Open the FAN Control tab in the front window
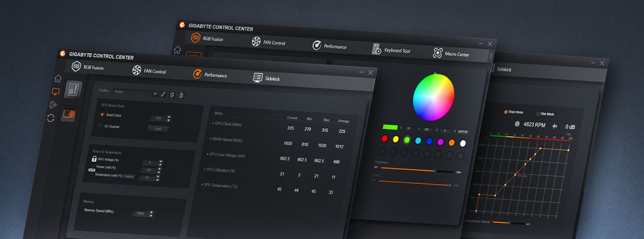Image resolution: width=644 pixels, height=239 pixels. pyautogui.click(x=149, y=71)
